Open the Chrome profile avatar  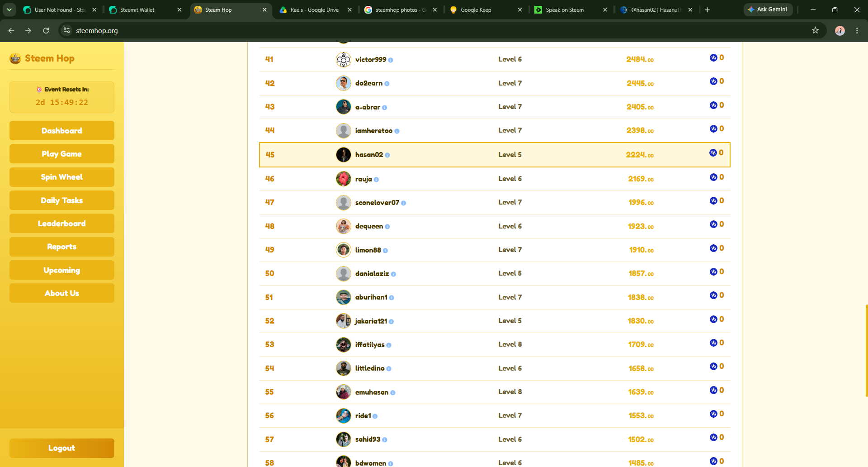click(x=840, y=30)
